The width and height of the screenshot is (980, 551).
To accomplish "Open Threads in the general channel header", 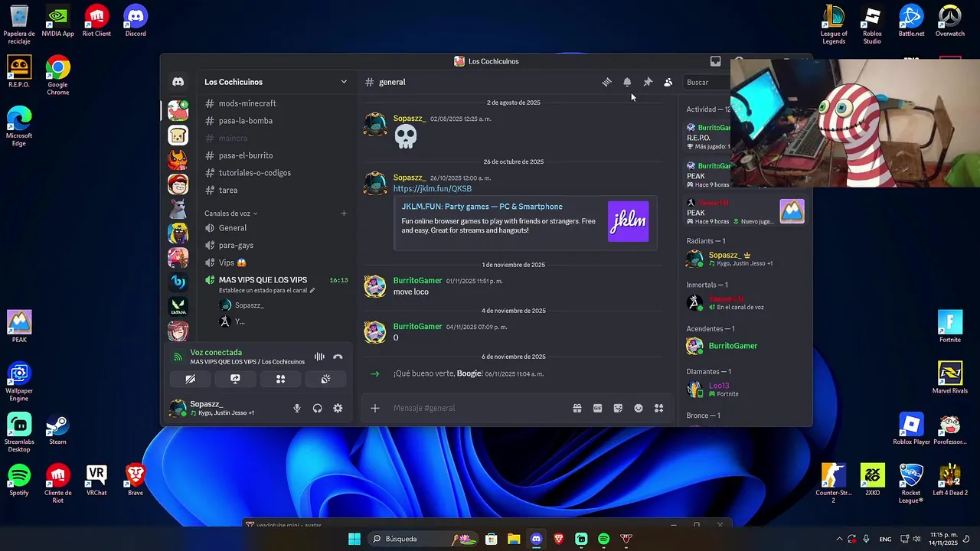I will click(606, 82).
